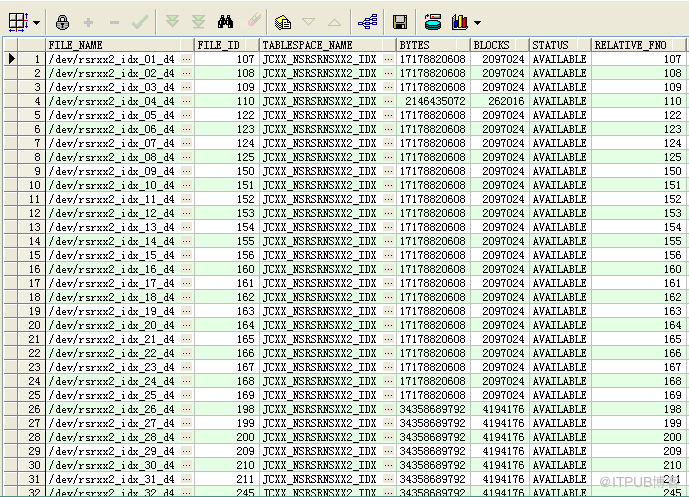Click the linked query tree icon

coord(368,22)
